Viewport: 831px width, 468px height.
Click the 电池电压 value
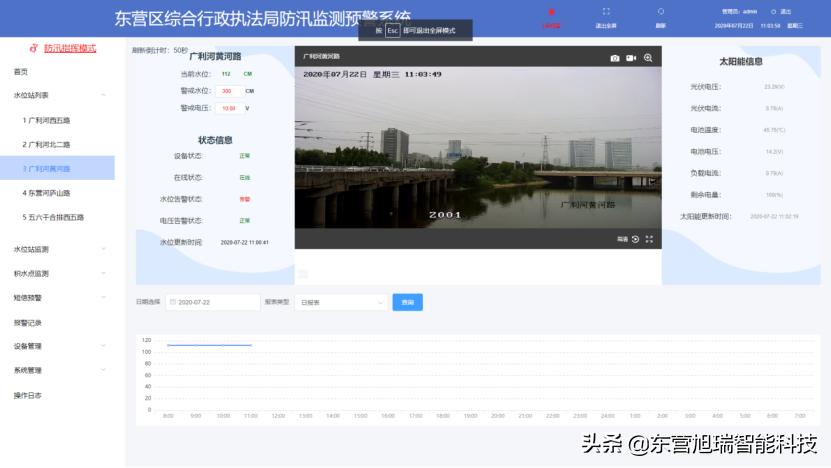tap(774, 152)
